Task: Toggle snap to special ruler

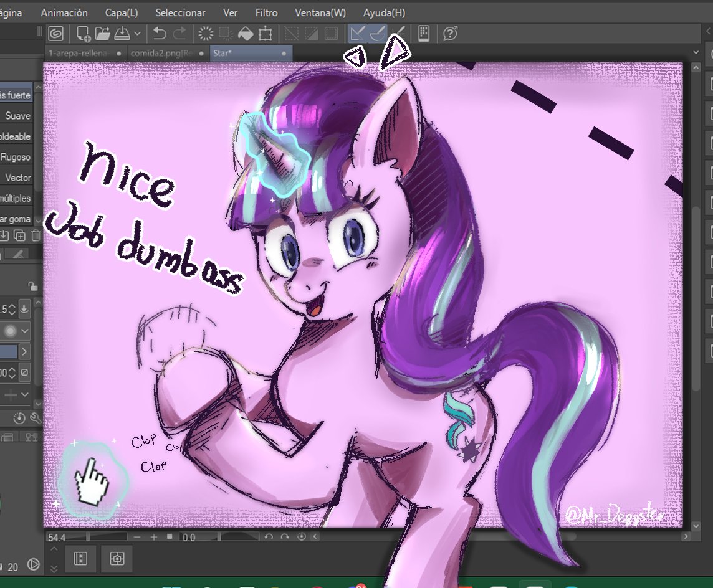Action: [x=378, y=34]
